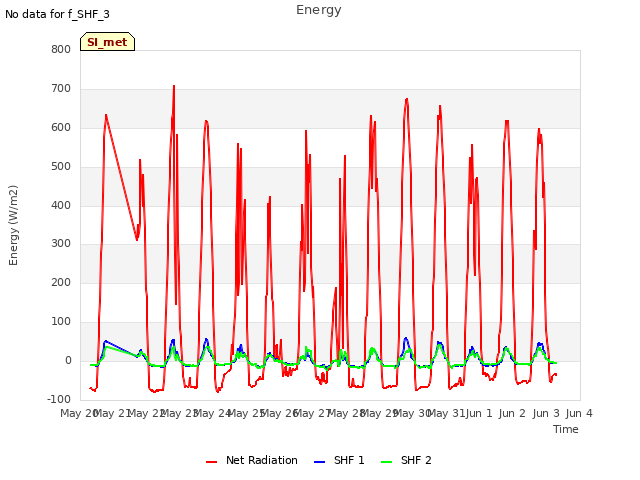Click the blue SHF 1 legend swatch
The image size is (640, 480).
319,462
